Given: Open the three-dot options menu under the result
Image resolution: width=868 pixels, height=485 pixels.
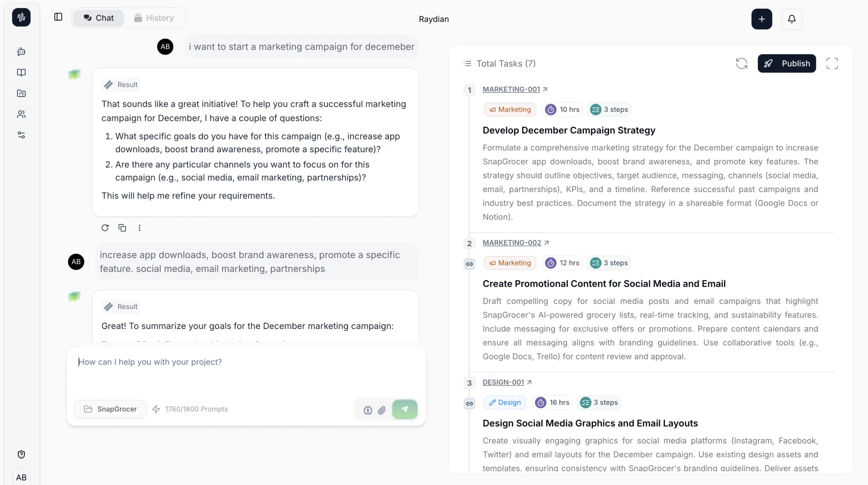Looking at the screenshot, I should click(x=140, y=228).
